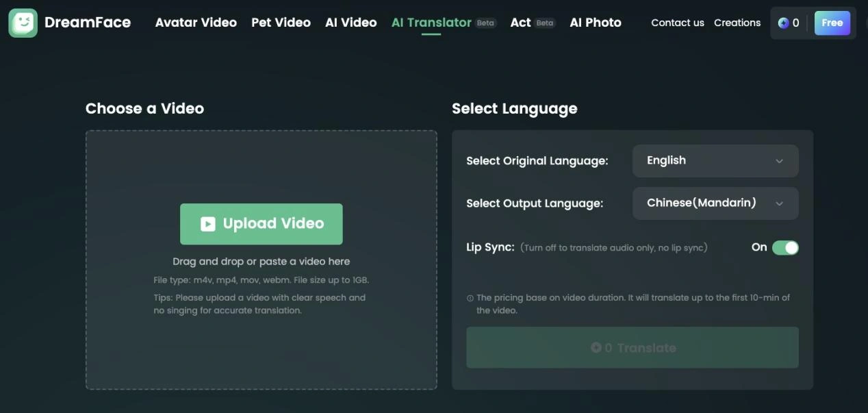
Task: Open the Chinese(Mandarin) output language dropdown
Action: (715, 203)
